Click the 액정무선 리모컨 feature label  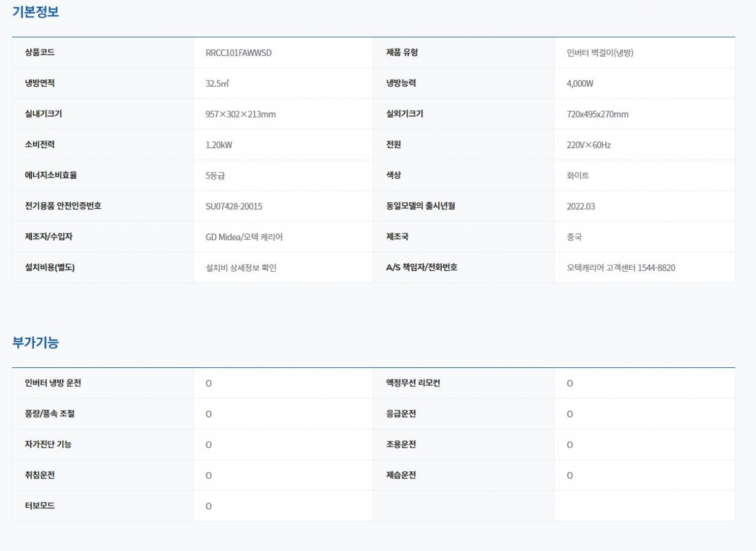(x=409, y=383)
